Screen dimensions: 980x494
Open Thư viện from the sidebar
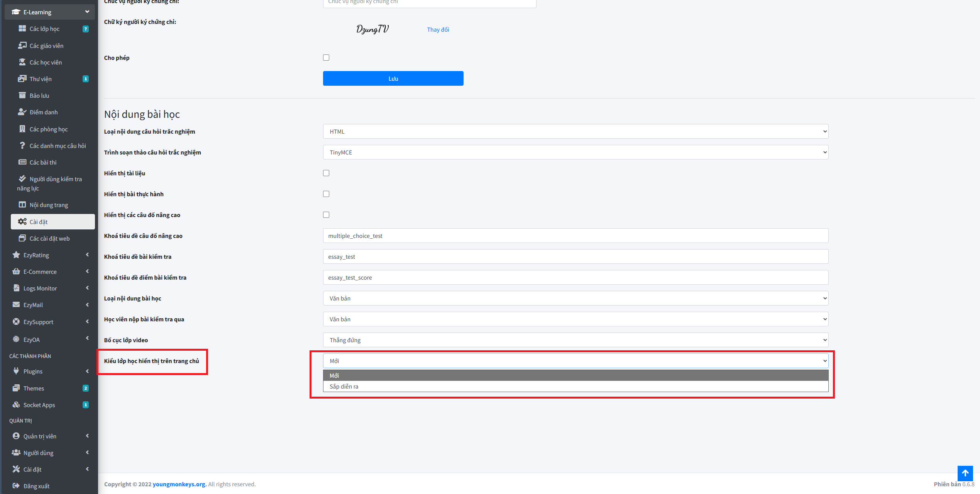(x=41, y=79)
